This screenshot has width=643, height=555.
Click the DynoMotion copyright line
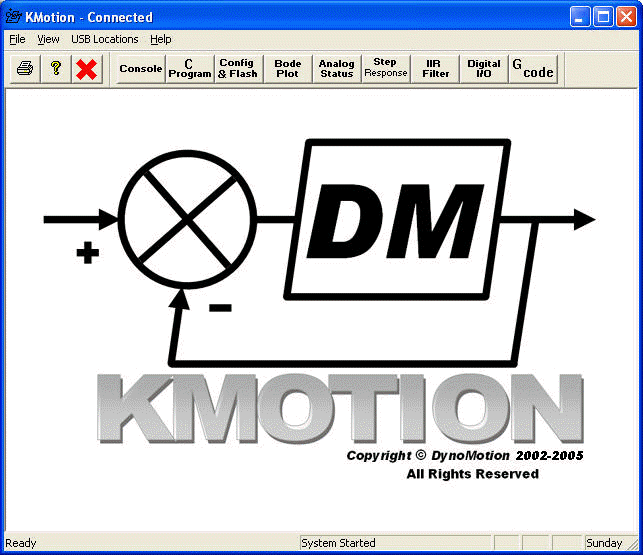465,456
